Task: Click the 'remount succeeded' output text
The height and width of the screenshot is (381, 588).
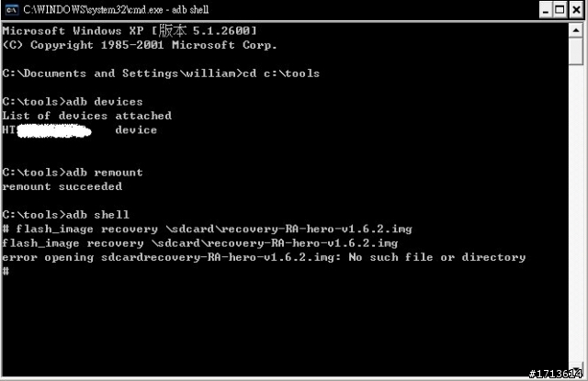Action: coord(62,186)
